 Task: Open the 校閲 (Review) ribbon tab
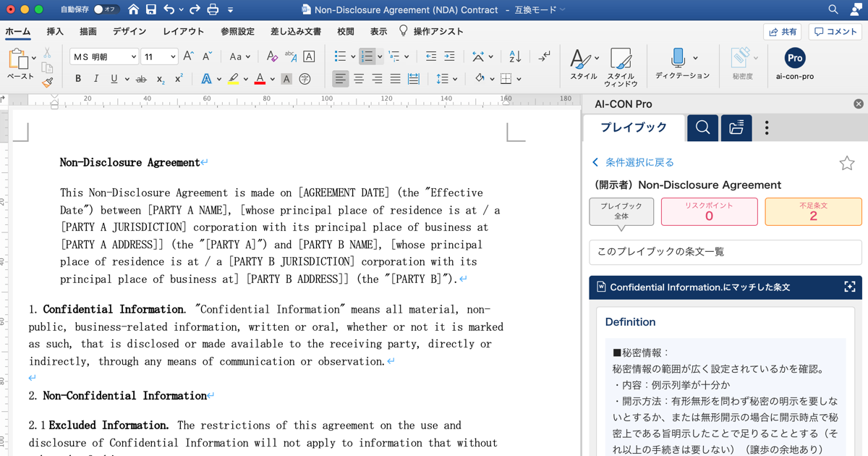(346, 32)
